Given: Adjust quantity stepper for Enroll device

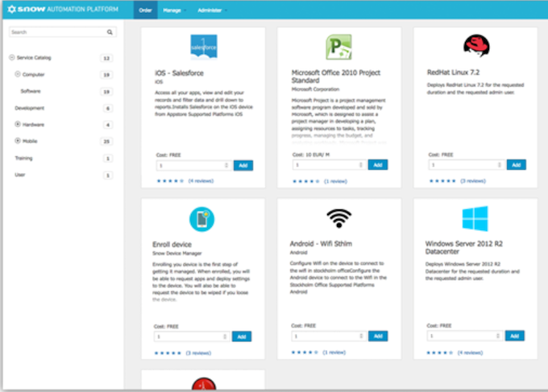Looking at the screenshot, I should [225, 336].
